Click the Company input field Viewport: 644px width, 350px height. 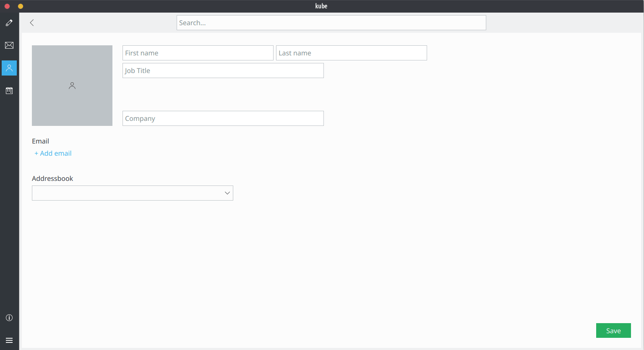[x=223, y=118]
